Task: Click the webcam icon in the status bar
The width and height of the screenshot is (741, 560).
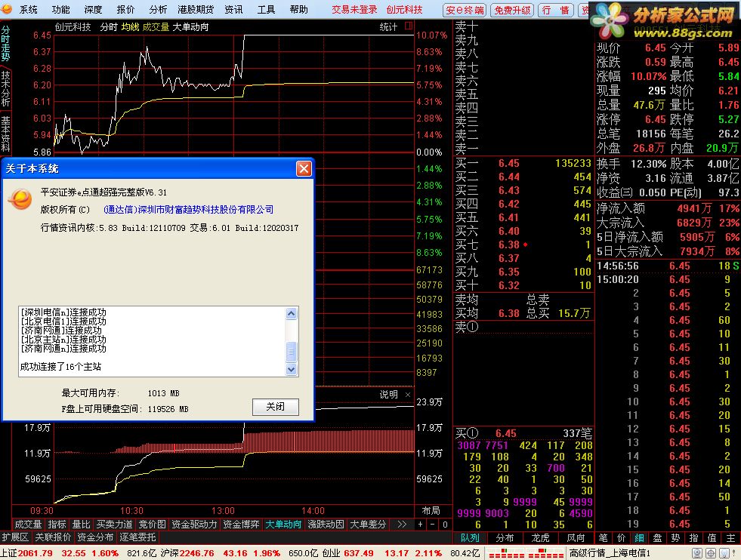Action: point(697,553)
